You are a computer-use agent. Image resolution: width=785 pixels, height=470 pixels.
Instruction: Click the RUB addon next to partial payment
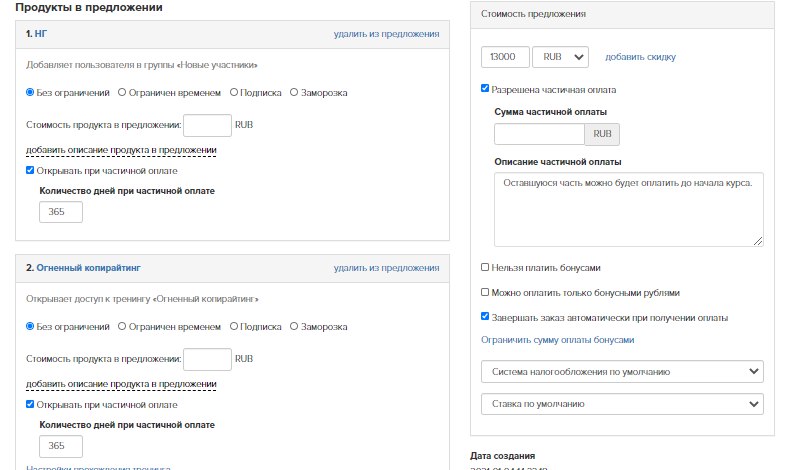coord(602,134)
